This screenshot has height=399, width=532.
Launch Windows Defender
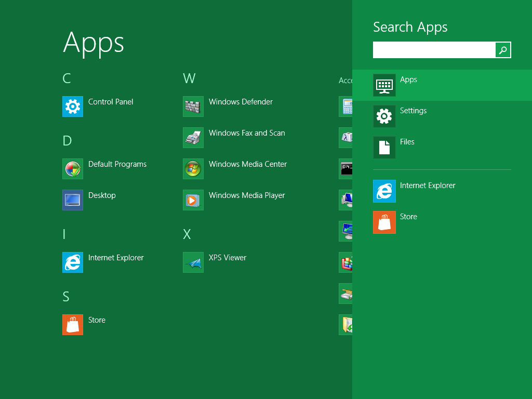pos(193,107)
